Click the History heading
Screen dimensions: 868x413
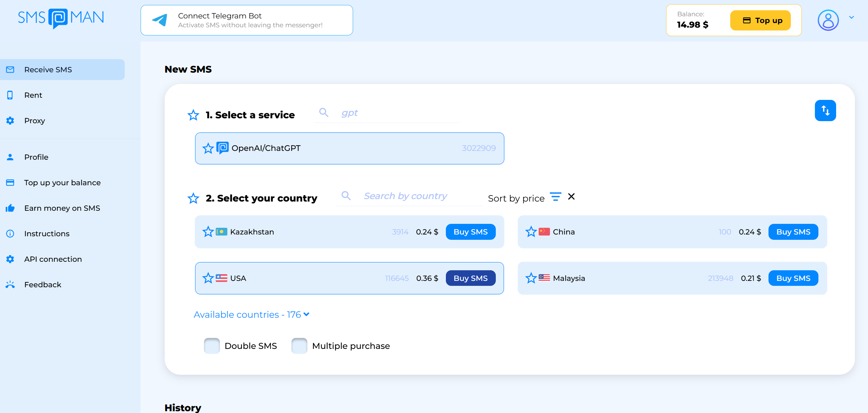pos(183,407)
